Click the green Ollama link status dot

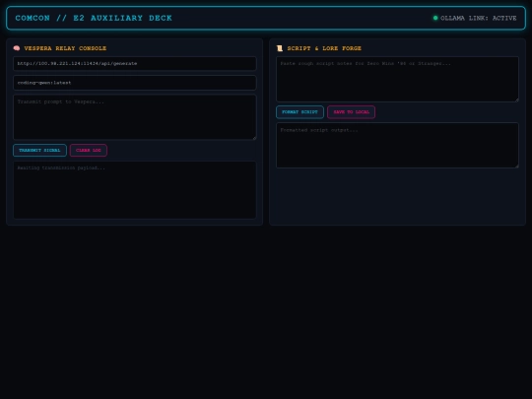point(435,18)
